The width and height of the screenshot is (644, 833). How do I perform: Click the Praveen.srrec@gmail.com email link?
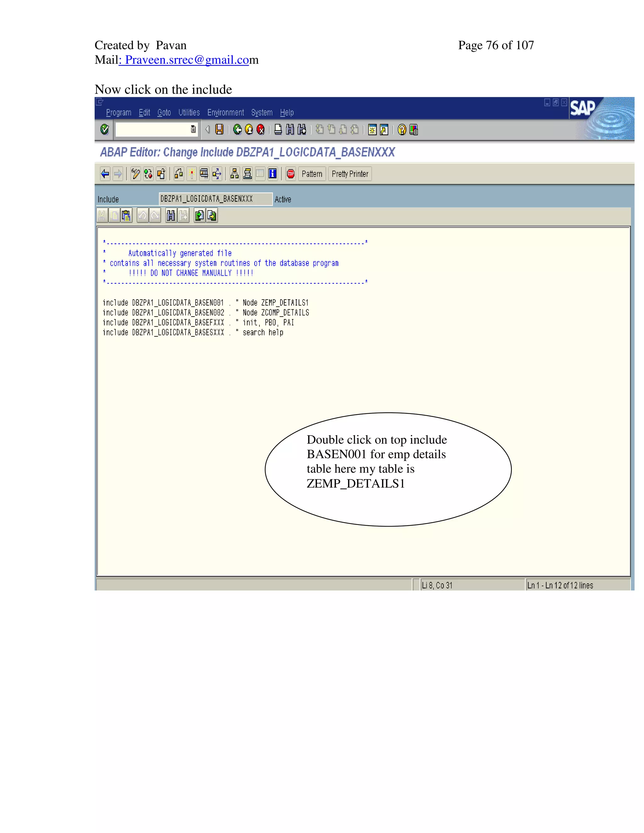187,60
